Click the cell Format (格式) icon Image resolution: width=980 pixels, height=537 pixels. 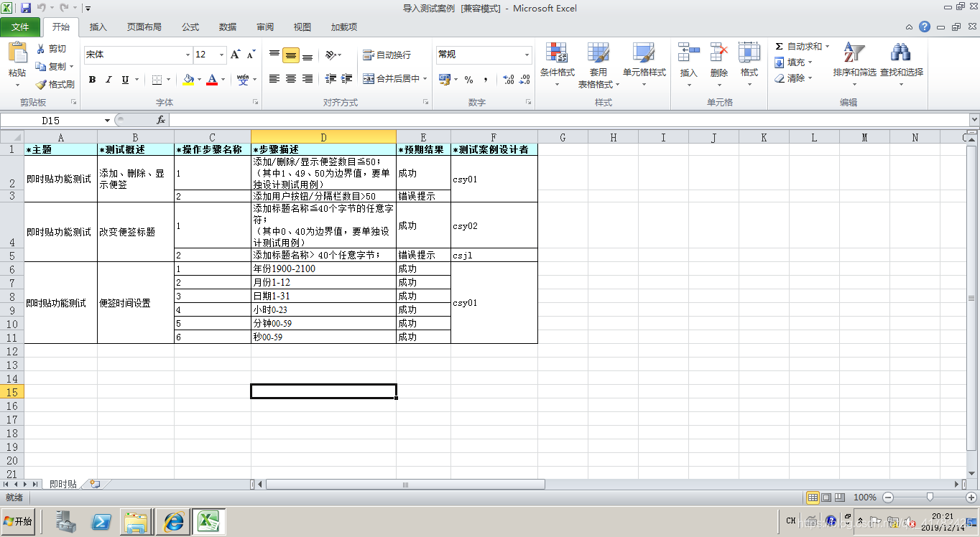click(x=749, y=52)
